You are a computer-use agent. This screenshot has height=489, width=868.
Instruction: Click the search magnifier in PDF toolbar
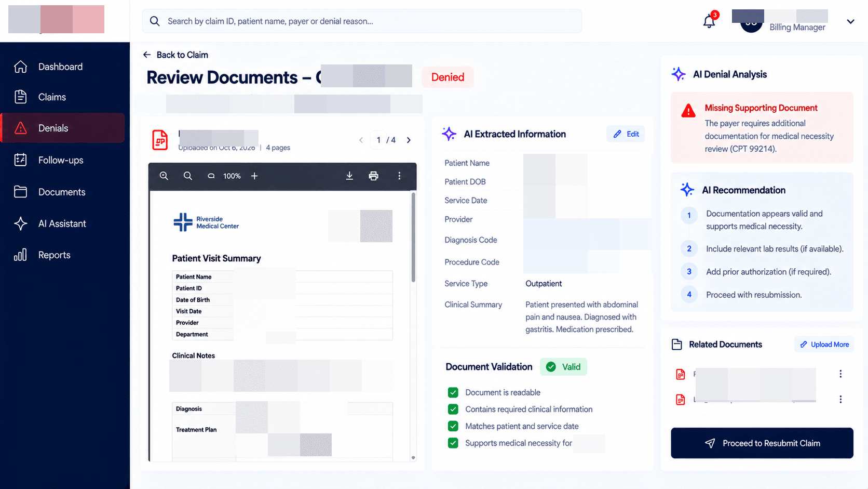188,176
